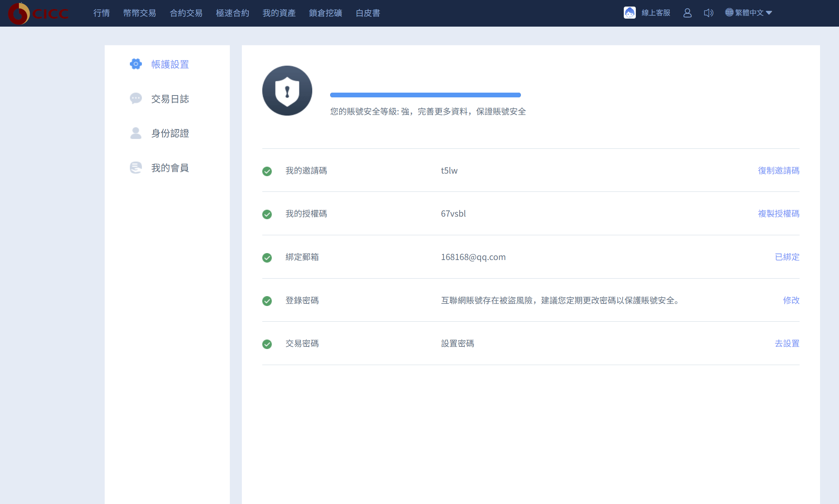839x504 pixels.
Task: Expand the 繁體中文 language dropdown
Action: coord(749,13)
